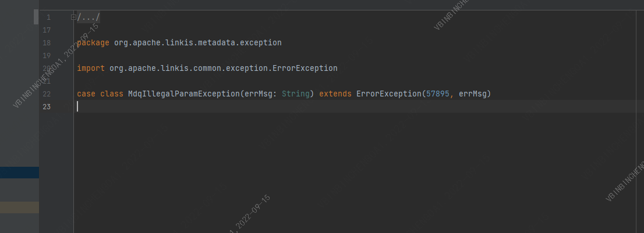Image resolution: width=644 pixels, height=233 pixels.
Task: Click line number 23 in gutter
Action: [x=47, y=107]
